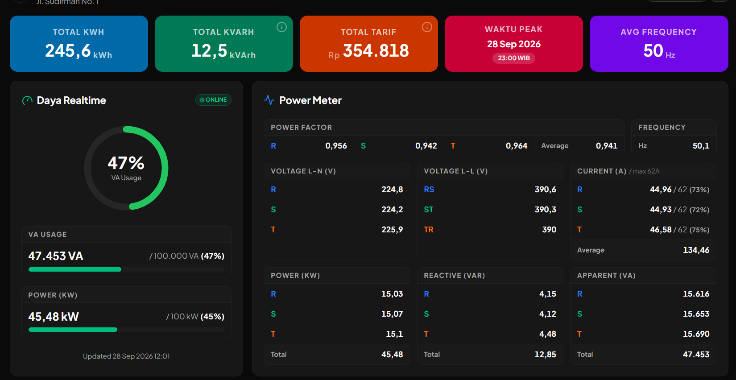Click Voltage L-L ST value 390,3
The image size is (736, 380).
(545, 210)
